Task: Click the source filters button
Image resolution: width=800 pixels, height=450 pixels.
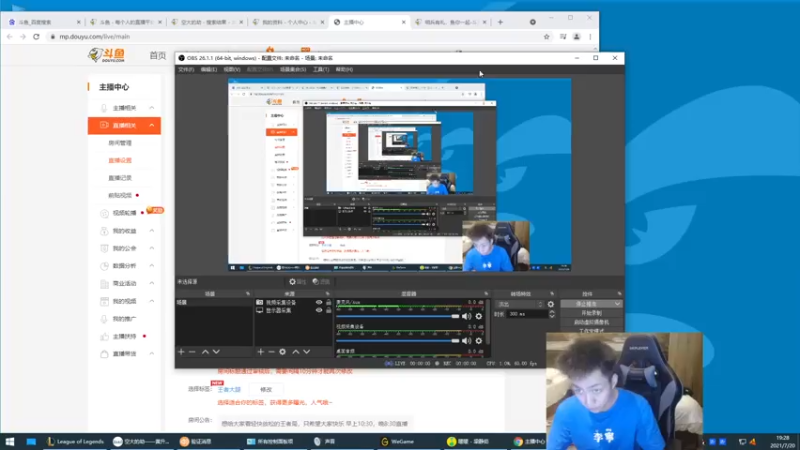Action: pyautogui.click(x=321, y=282)
